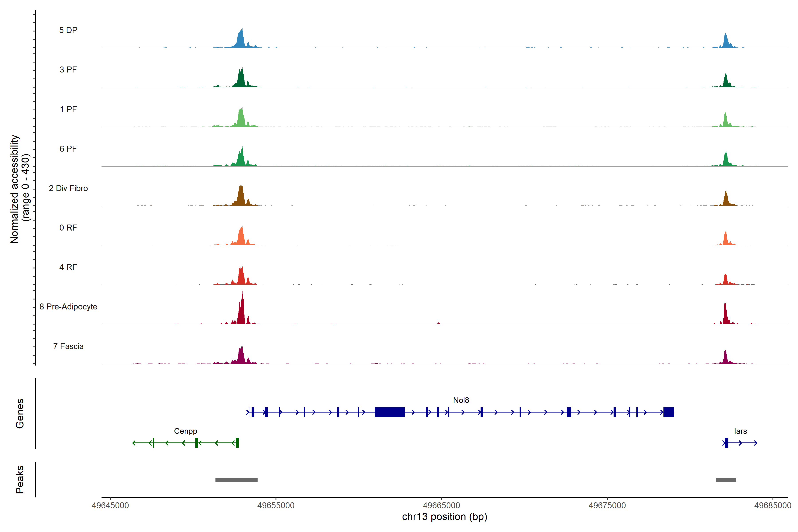Viewport: 798px width, 532px height.
Task: Click the large Nol8 exon block
Action: click(x=389, y=412)
